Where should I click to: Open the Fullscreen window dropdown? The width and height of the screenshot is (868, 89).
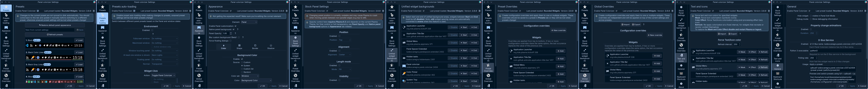tap(164, 39)
